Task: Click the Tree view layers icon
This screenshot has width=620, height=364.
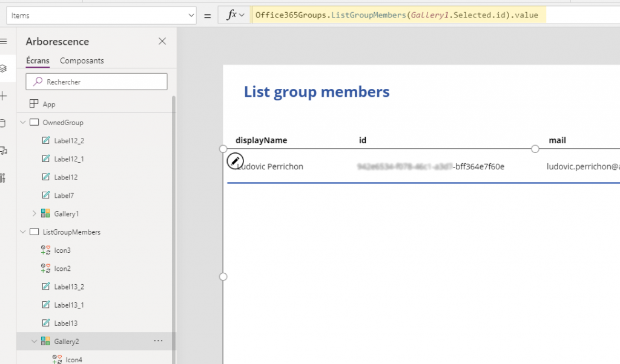Action: click(x=3, y=69)
